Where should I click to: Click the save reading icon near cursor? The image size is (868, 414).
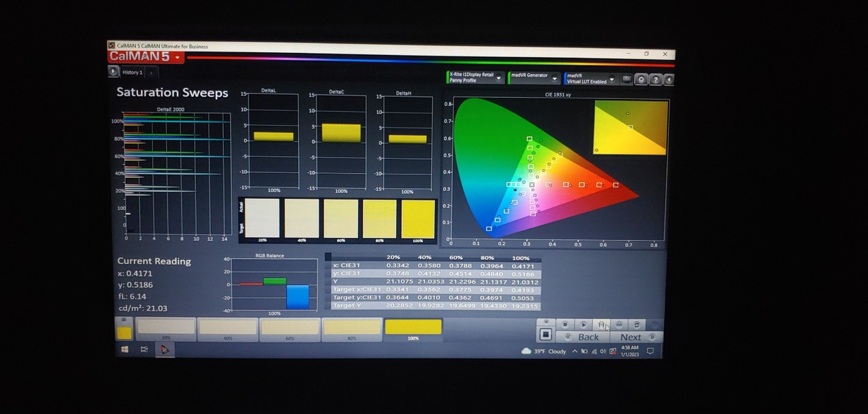point(601,324)
